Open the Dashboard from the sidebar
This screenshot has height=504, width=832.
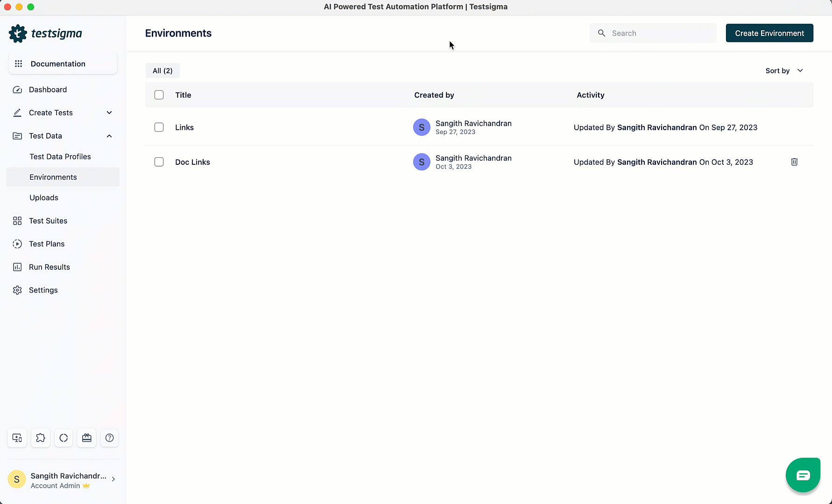click(47, 90)
